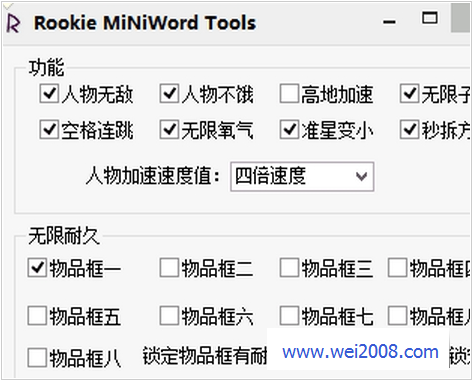
Task: Enable the 高地加速 checkbox
Action: [x=289, y=94]
